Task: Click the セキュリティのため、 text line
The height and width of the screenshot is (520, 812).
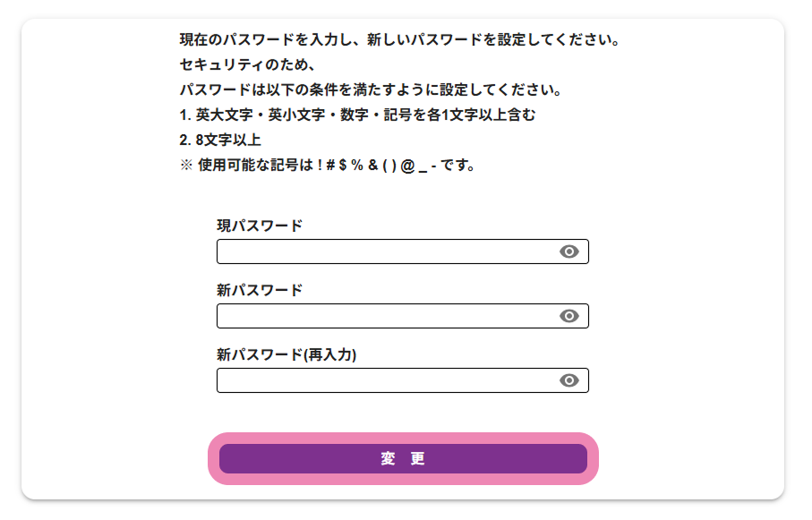Action: point(244,65)
